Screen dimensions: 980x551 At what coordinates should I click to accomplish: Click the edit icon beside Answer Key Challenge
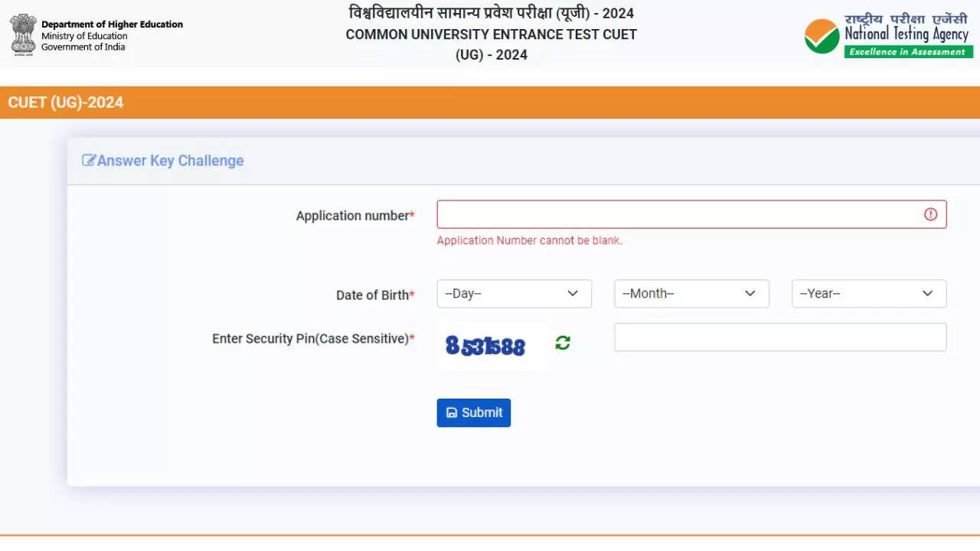coord(89,161)
